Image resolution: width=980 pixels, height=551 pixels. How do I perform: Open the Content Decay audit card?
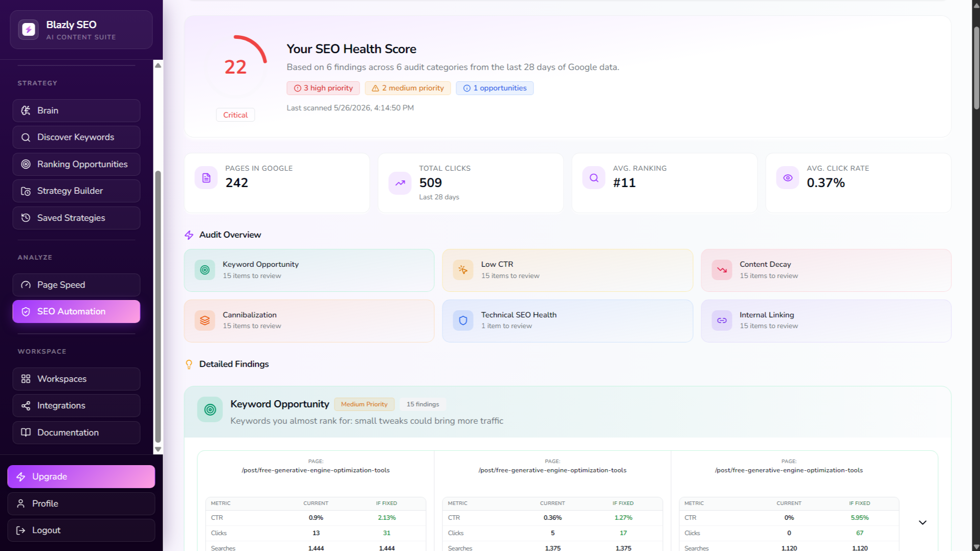click(826, 270)
